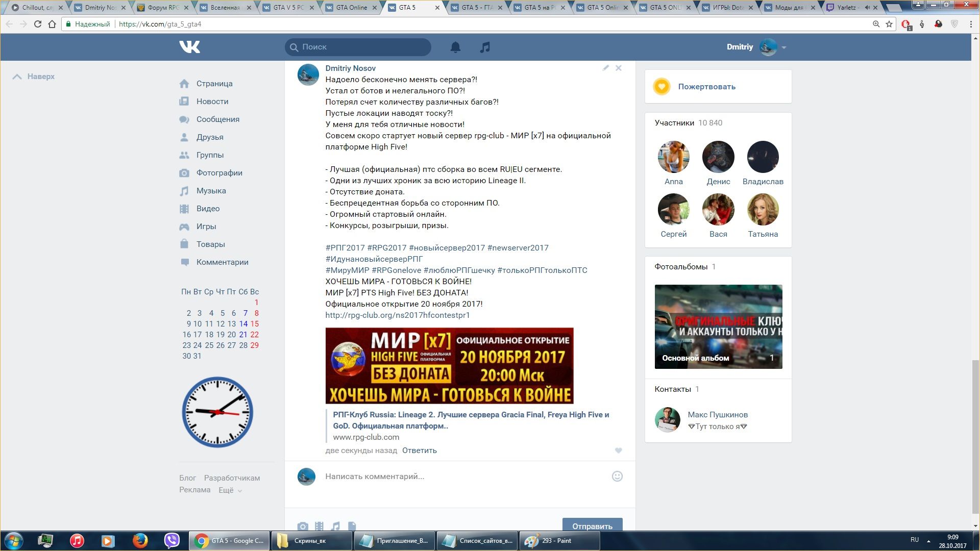This screenshot has height=551, width=980.
Task: Click the Пожертвовать donate button
Action: tap(706, 87)
